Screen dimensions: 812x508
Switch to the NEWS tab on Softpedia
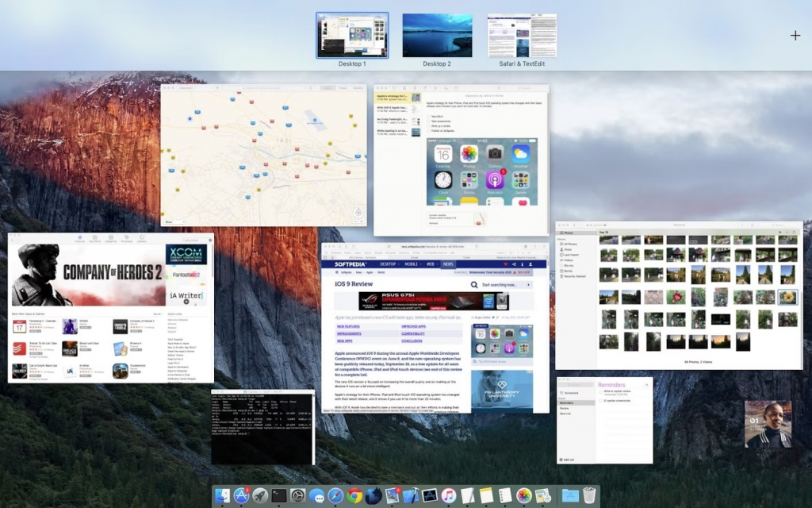[x=448, y=264]
